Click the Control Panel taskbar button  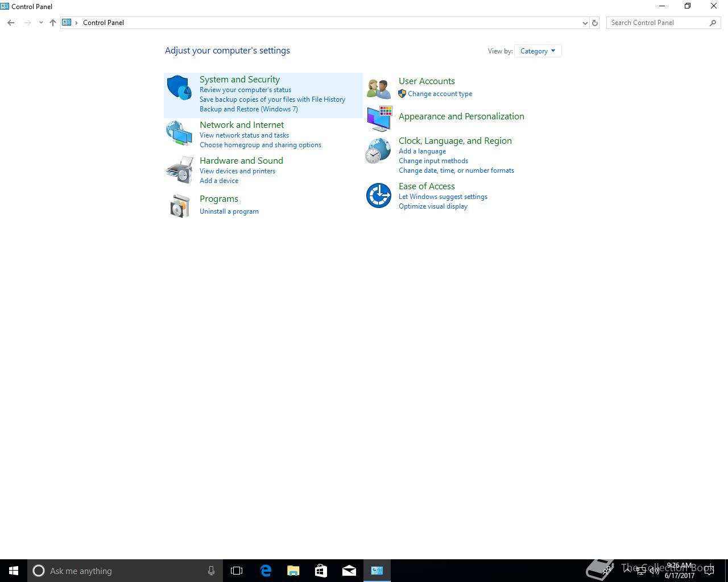coord(377,571)
